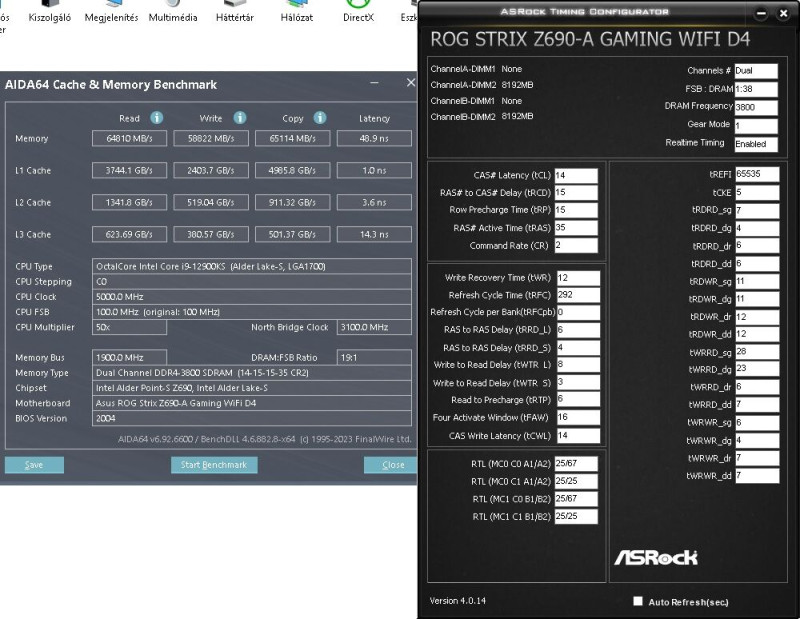
Task: Open the Copy info icon in AIDA64
Action: click(x=320, y=118)
